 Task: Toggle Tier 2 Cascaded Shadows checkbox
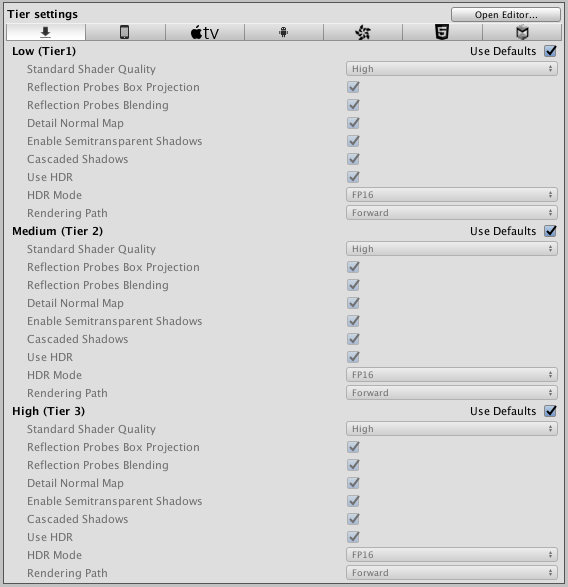coord(353,339)
